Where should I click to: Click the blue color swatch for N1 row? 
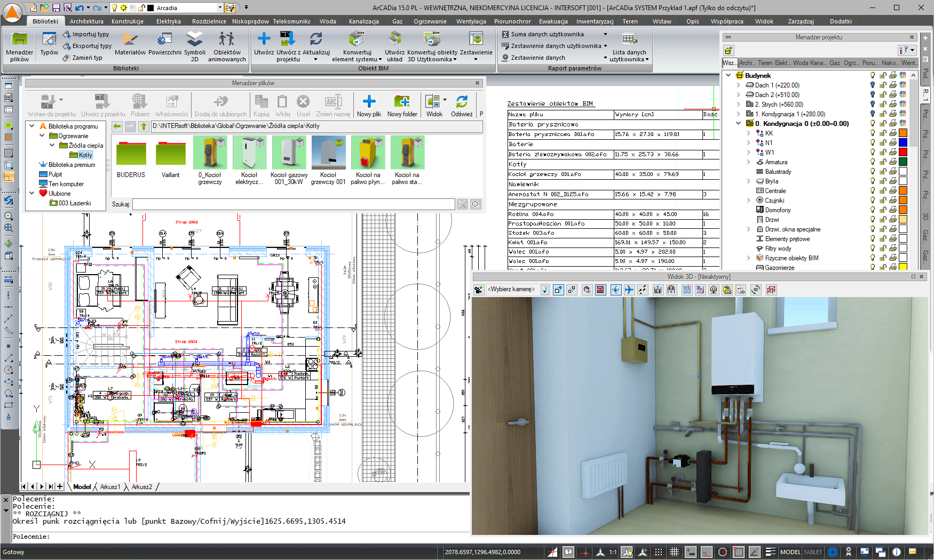(903, 143)
